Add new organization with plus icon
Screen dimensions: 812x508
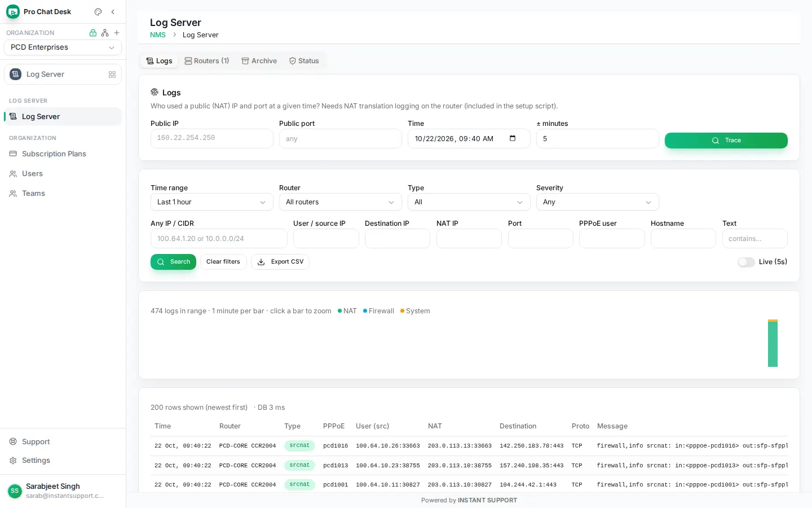click(x=117, y=33)
